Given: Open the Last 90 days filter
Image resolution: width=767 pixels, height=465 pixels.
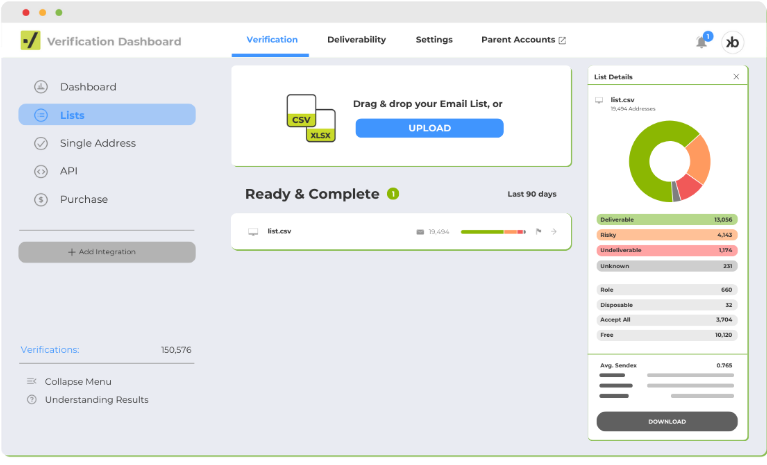Looking at the screenshot, I should click(532, 194).
